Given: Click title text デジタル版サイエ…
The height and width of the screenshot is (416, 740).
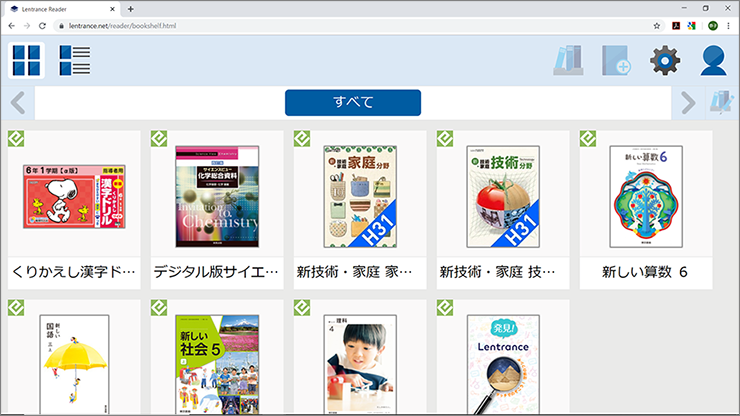Looking at the screenshot, I should point(216,272).
